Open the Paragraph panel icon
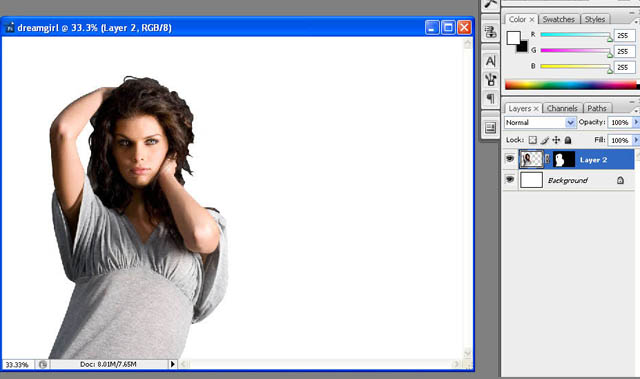Image resolution: width=640 pixels, height=379 pixels. click(x=491, y=98)
